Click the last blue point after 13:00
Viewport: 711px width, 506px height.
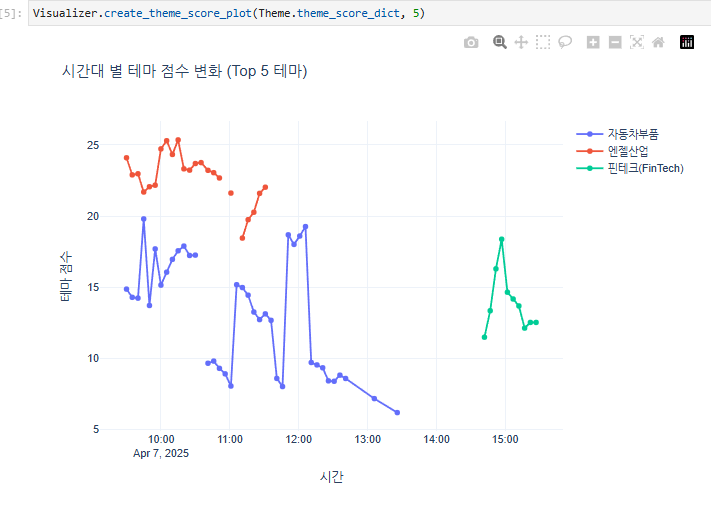click(x=397, y=413)
